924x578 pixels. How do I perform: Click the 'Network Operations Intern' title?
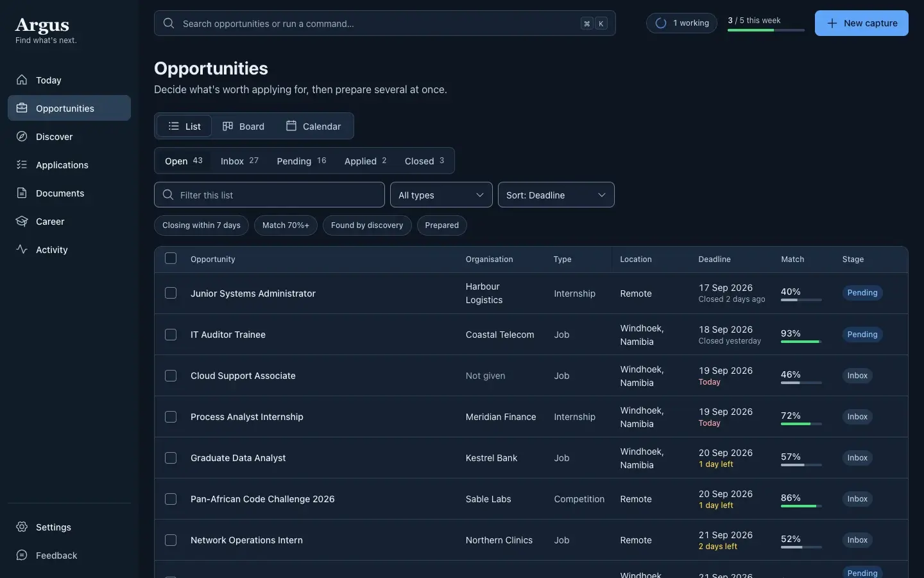point(246,540)
